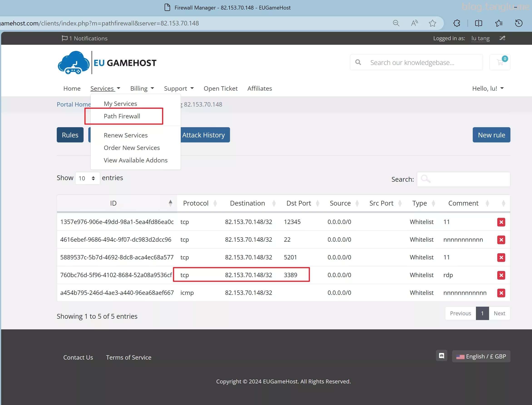The image size is (532, 405).
Task: Select Path Firewall from Services menu
Action: pyautogui.click(x=122, y=116)
